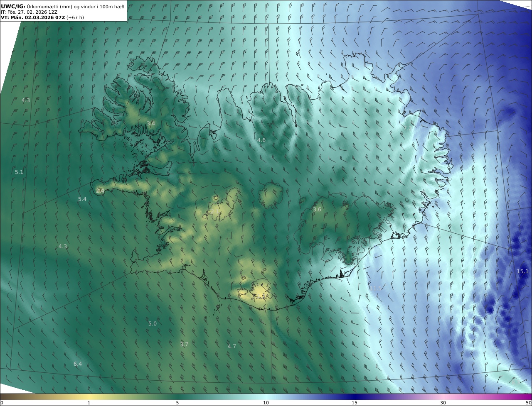This screenshot has height=406, width=532.
Task: Pick the dark navy color above legend tick 15
Action: [355, 396]
